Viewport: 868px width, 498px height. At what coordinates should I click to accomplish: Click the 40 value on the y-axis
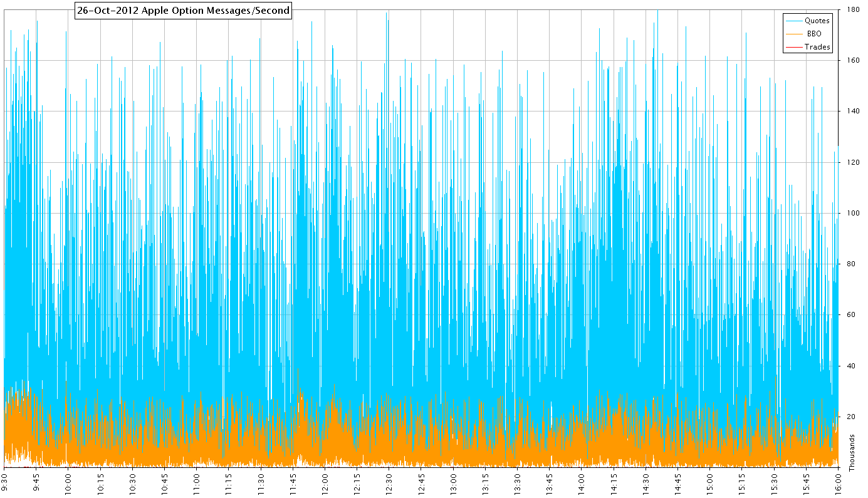(850, 365)
